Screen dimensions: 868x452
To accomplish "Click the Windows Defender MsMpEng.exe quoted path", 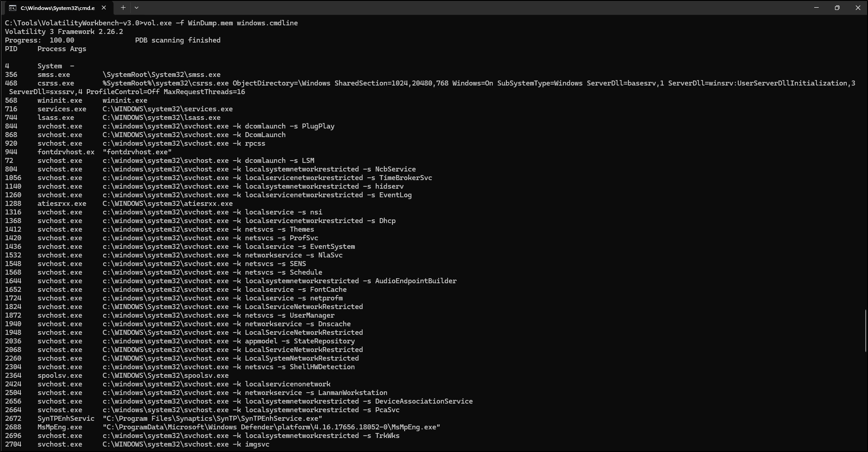I will 271,427.
